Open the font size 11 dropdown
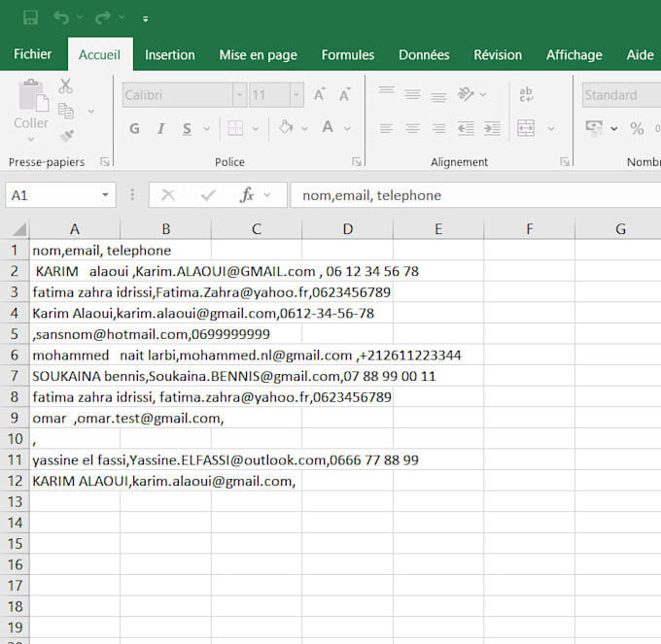 (x=296, y=95)
